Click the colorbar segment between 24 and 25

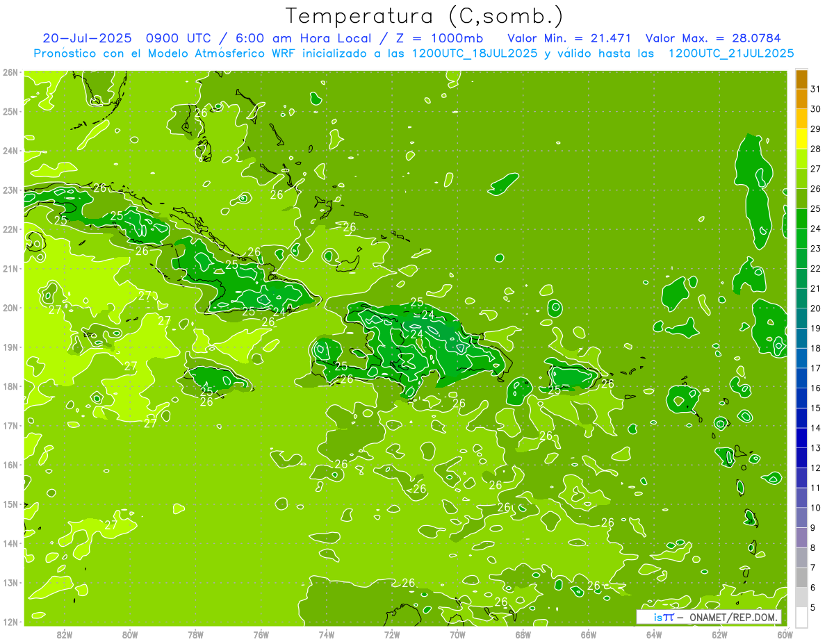801,219
